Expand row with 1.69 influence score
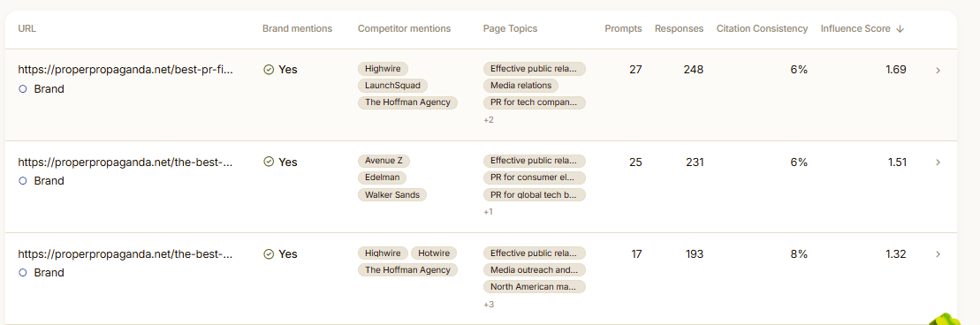 [938, 71]
